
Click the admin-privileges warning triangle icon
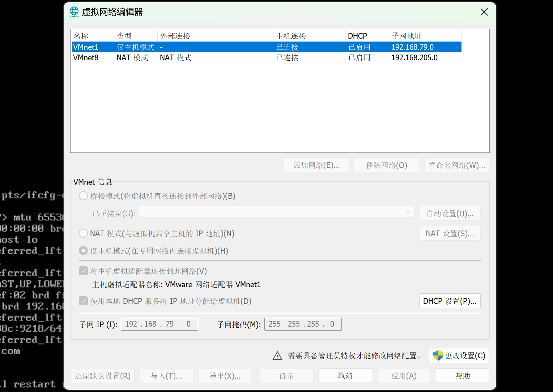277,356
